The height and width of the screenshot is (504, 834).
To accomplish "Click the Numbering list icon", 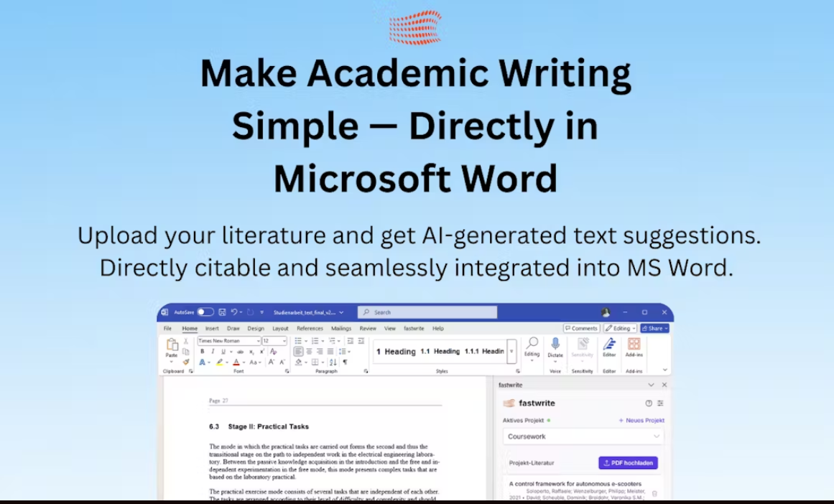I will click(315, 341).
